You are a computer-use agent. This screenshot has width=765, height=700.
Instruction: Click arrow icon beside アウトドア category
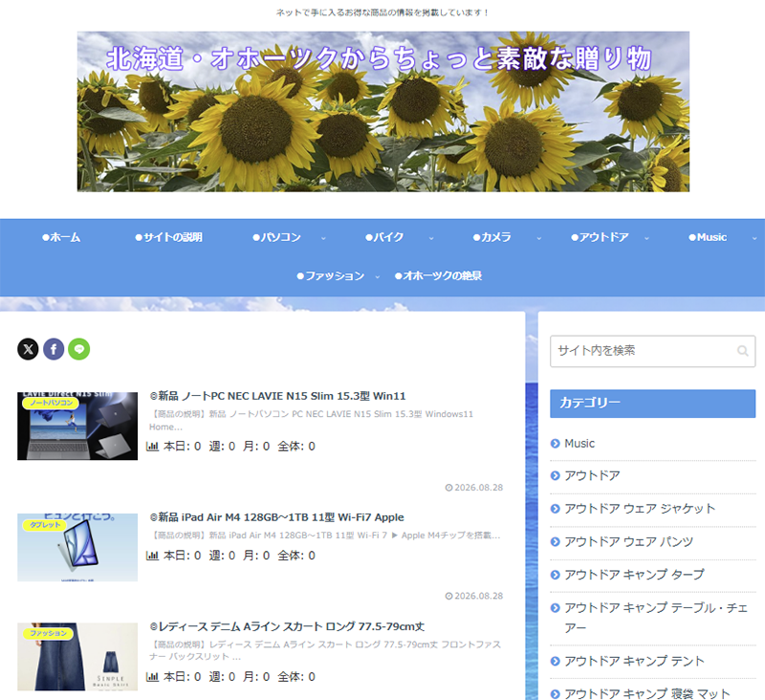point(555,475)
